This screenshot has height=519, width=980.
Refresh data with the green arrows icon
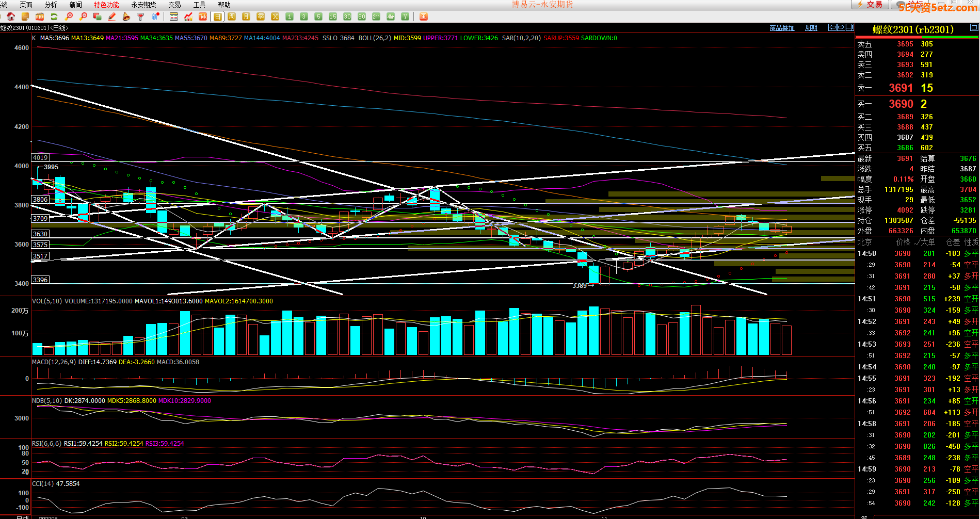coord(54,17)
